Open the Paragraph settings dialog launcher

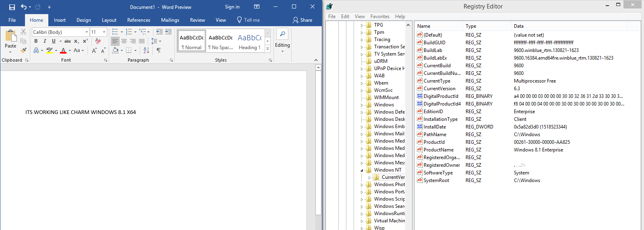pos(171,60)
